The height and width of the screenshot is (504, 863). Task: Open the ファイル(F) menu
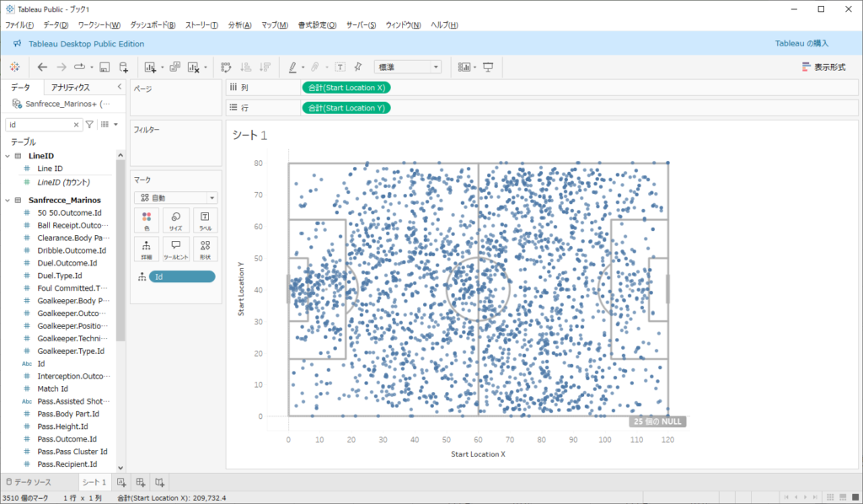pos(19,24)
